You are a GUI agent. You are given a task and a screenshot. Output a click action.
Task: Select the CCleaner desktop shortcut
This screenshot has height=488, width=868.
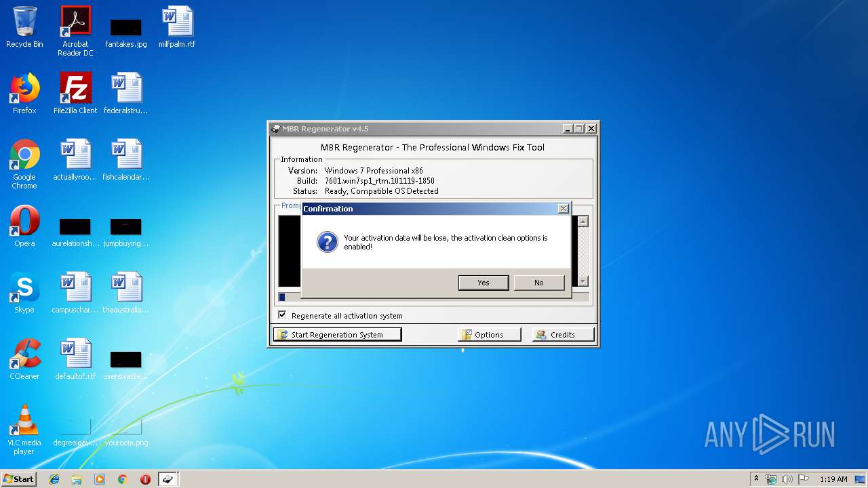(x=24, y=359)
